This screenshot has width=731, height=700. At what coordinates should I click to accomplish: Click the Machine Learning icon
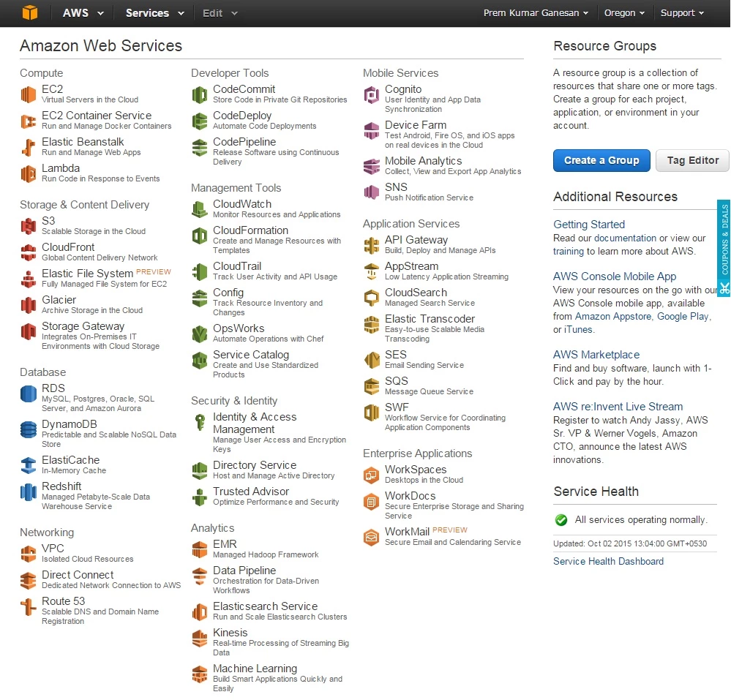(x=200, y=674)
